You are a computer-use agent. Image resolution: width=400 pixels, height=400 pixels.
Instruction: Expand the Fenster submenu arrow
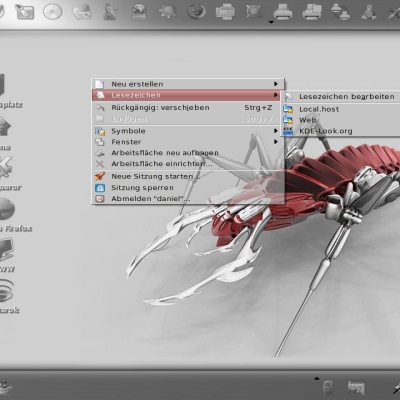[x=276, y=142]
